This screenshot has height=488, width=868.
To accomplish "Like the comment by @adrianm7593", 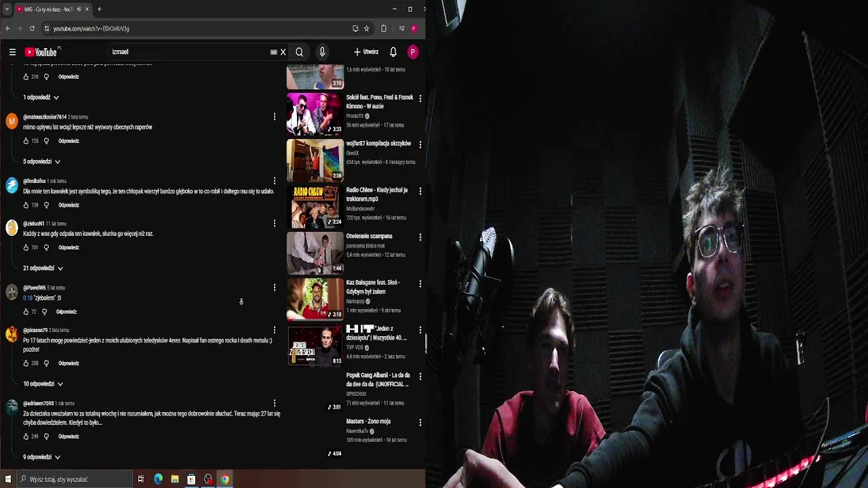I will point(26,436).
